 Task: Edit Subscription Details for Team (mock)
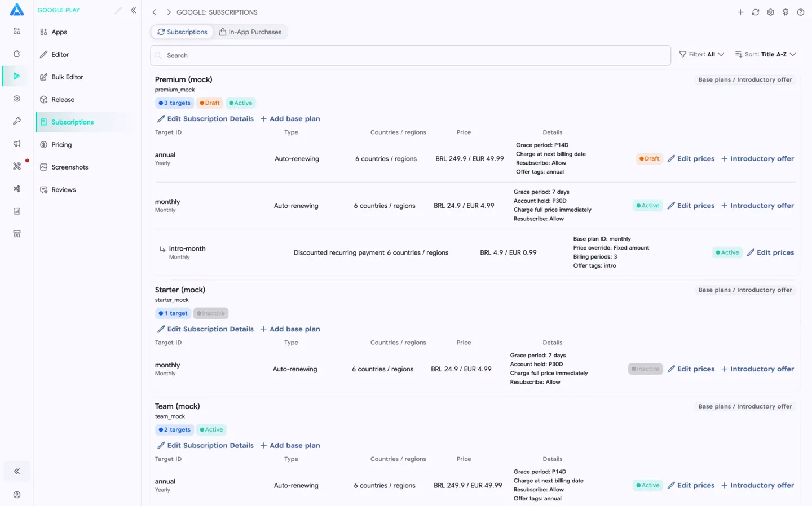click(205, 446)
